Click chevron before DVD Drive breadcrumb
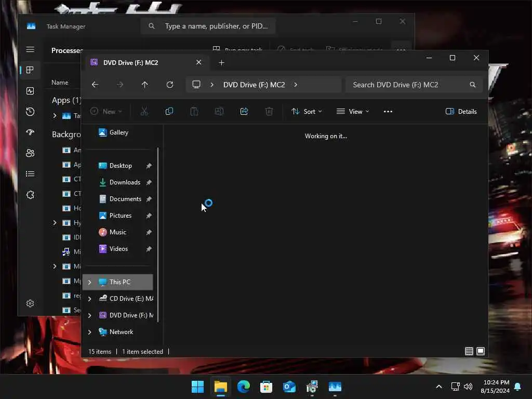 point(212,85)
